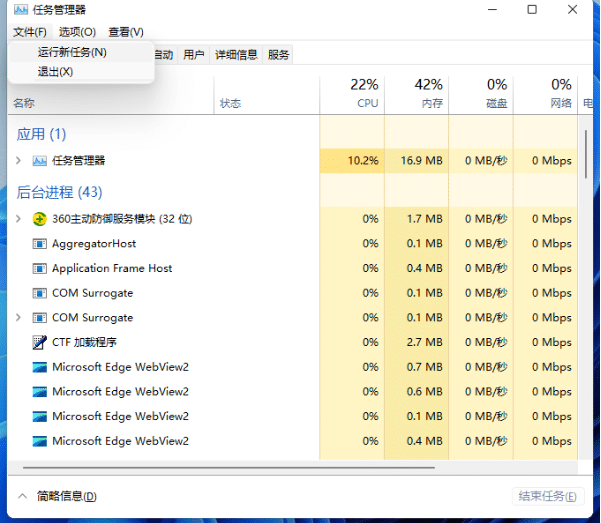Click the disabled 结束任务(E) button

[x=548, y=497]
